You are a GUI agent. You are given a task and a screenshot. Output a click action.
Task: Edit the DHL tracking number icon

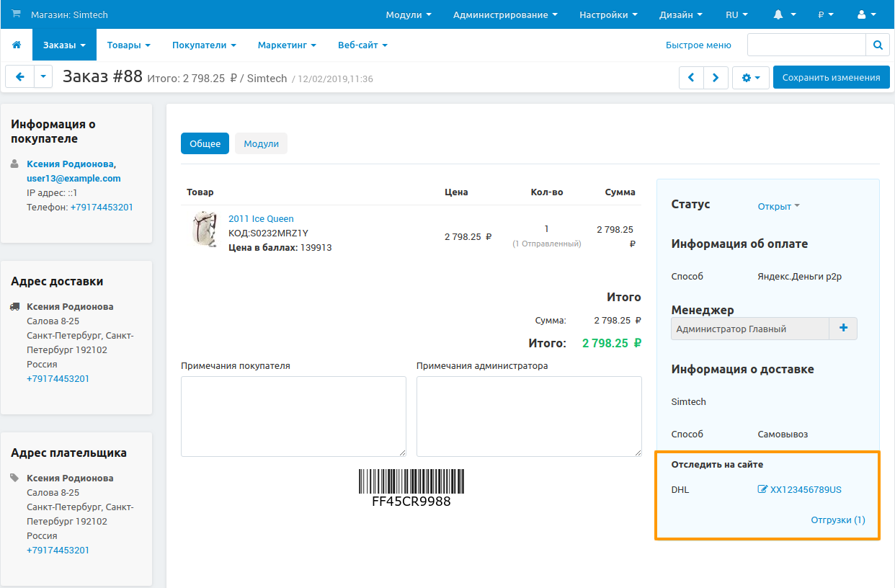(x=762, y=490)
